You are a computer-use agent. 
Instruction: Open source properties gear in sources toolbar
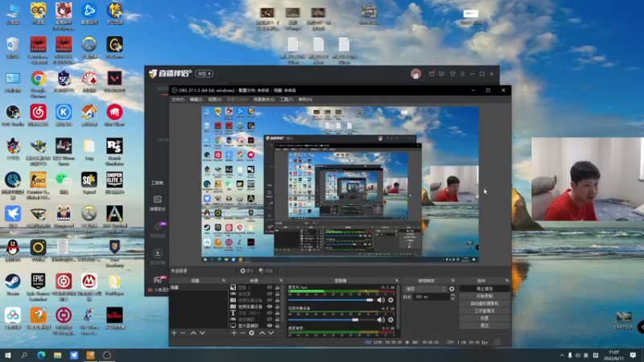pyautogui.click(x=251, y=333)
